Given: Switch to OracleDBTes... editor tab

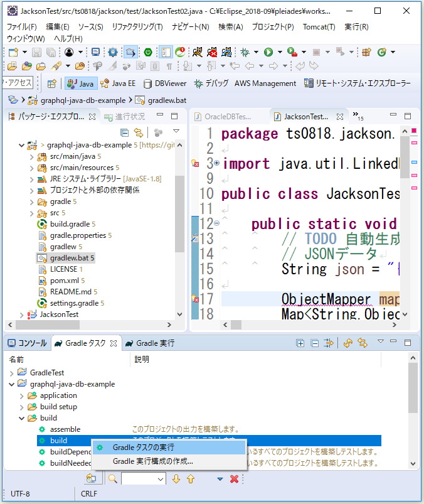Looking at the screenshot, I should click(223, 117).
